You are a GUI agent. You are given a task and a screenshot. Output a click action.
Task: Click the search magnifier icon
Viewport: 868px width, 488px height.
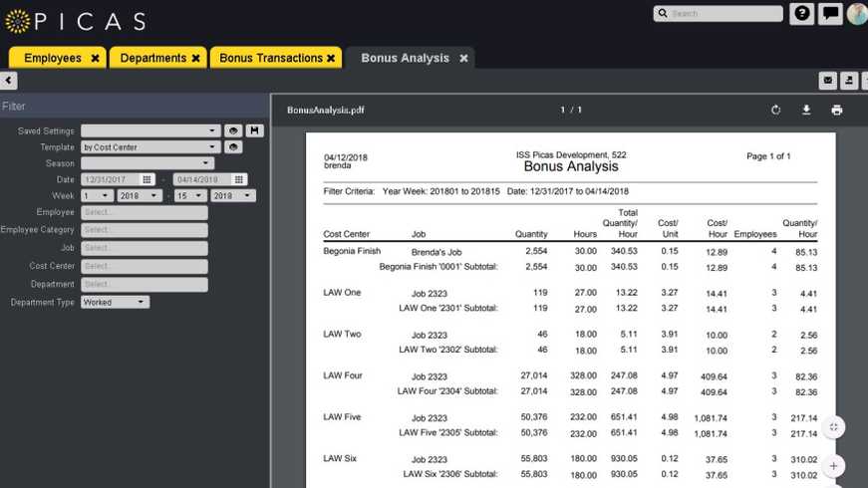pos(663,13)
